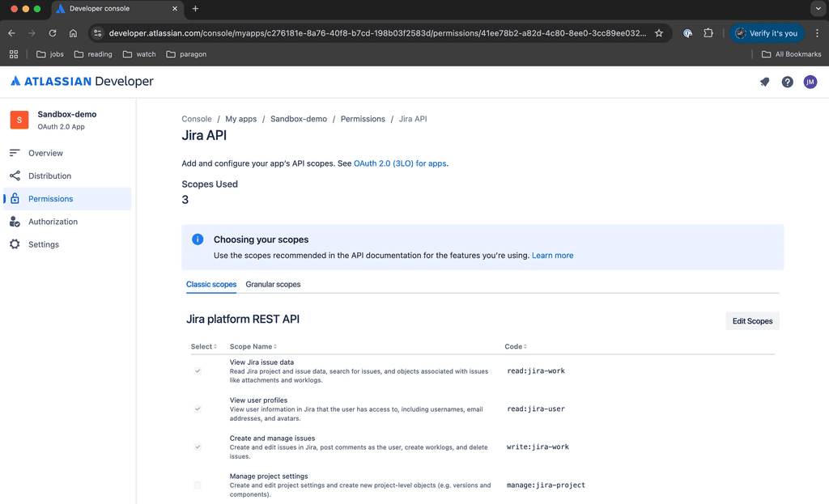Uncheck the read:jira-work scope checkbox
Viewport: 829px width, 504px height.
pyautogui.click(x=198, y=371)
